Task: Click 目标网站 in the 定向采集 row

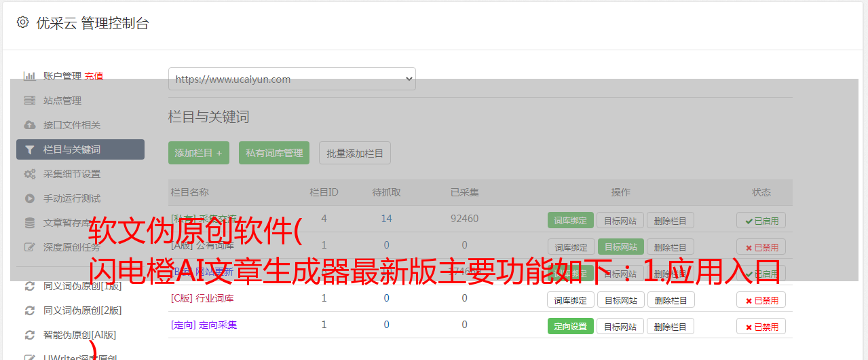Action: (621, 326)
